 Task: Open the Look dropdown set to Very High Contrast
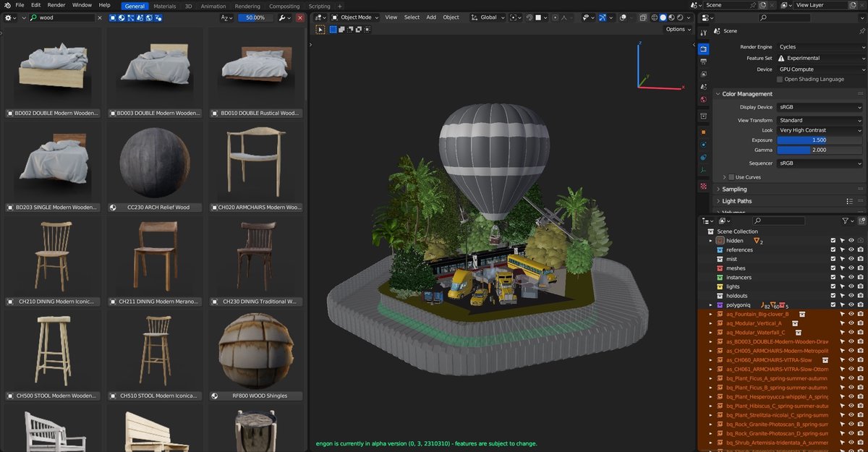(820, 130)
